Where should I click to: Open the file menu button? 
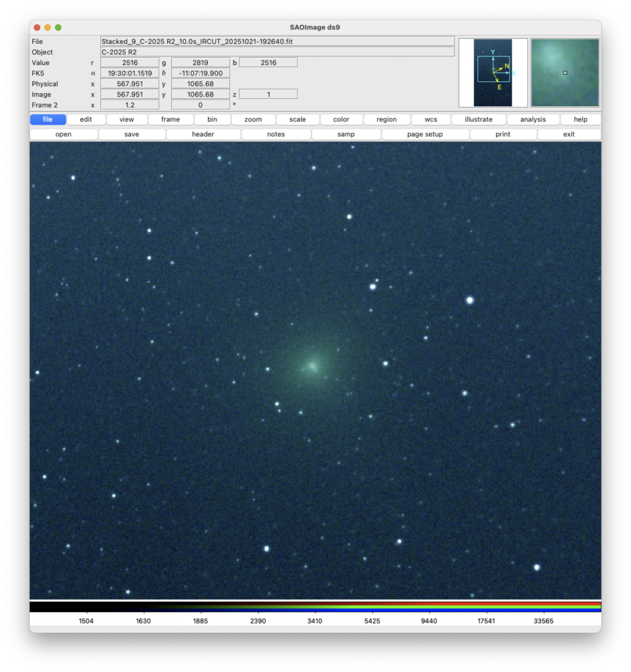[x=48, y=119]
